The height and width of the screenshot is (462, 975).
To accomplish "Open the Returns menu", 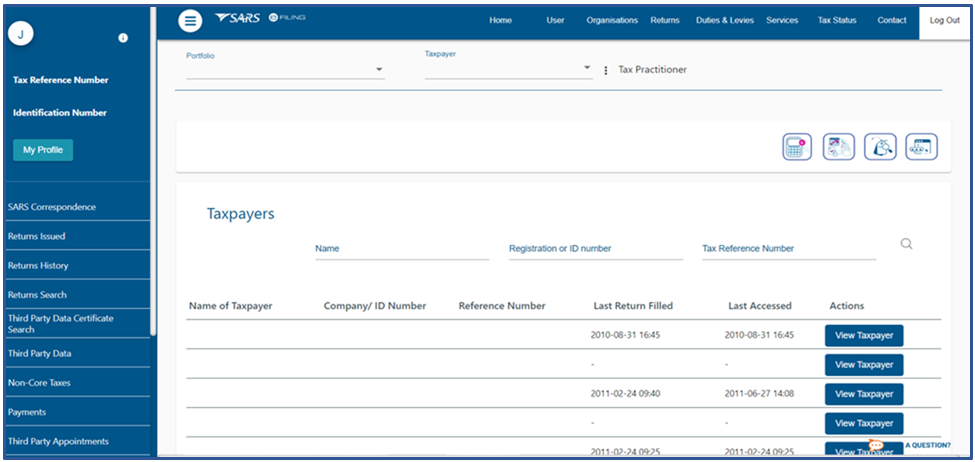I will point(664,21).
